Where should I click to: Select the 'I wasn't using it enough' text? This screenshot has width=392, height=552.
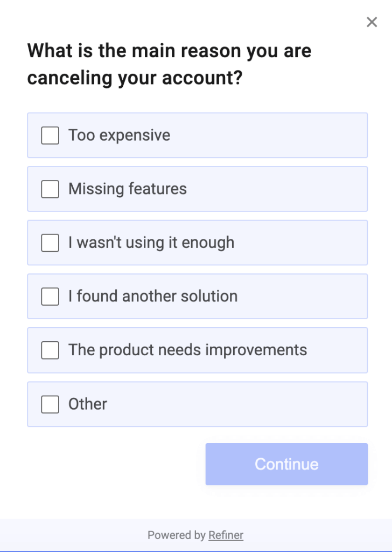tap(151, 243)
